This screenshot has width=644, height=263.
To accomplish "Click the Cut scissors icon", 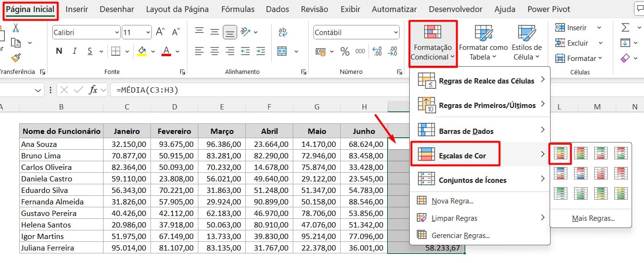I will (x=16, y=28).
